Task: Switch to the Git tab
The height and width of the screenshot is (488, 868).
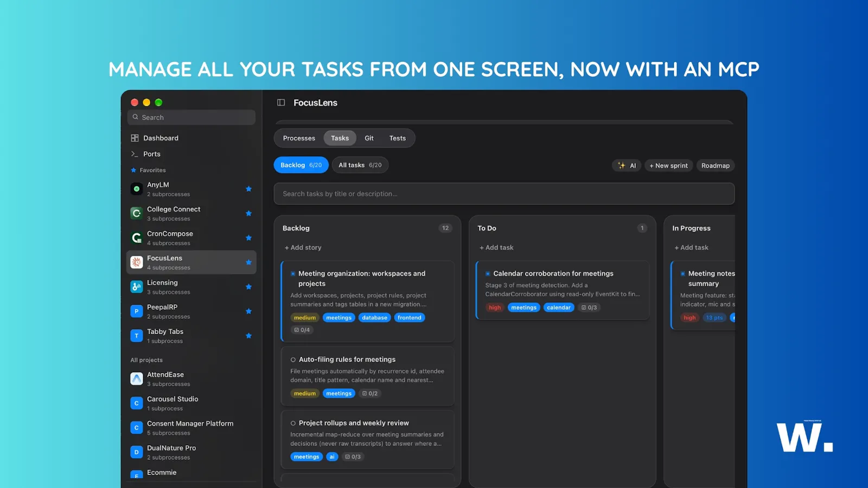Action: pos(369,138)
